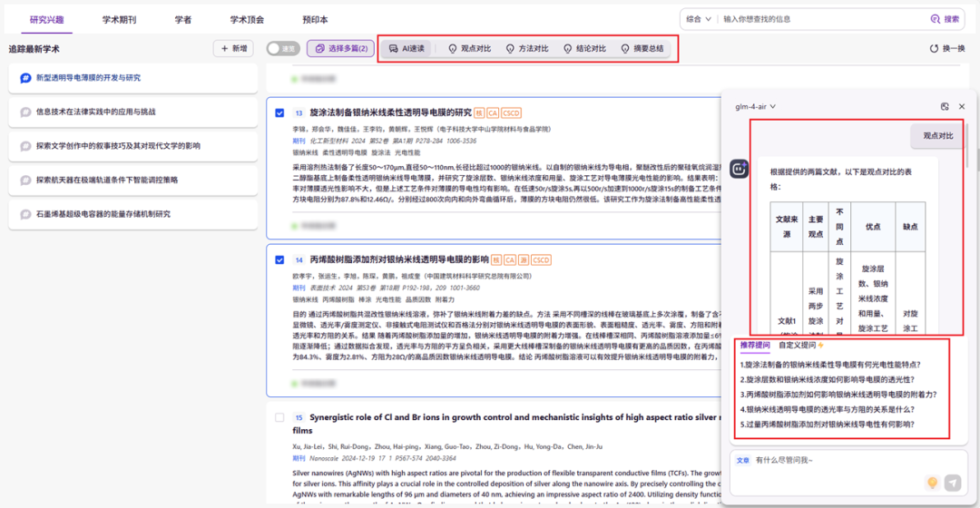
Task: Select the 观点对比 comparison tool
Action: [x=470, y=49]
